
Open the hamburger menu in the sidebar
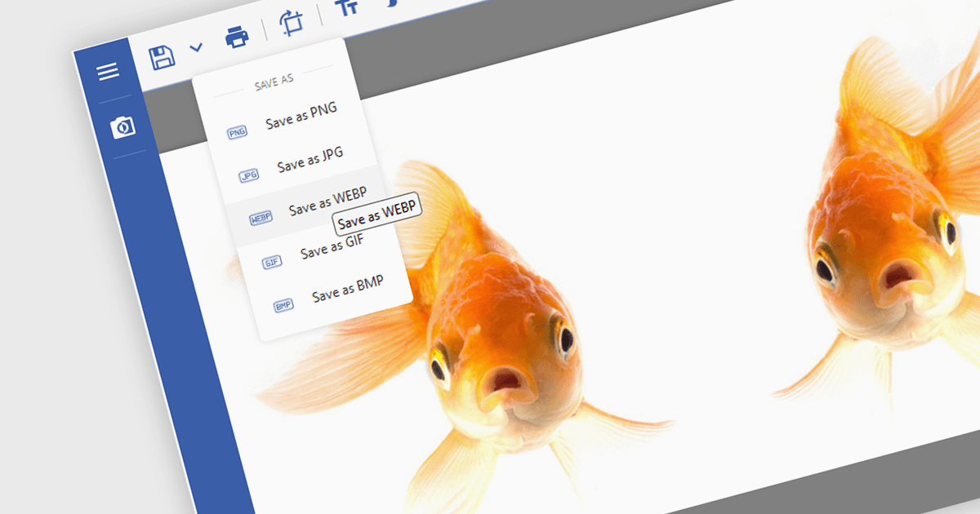(x=108, y=73)
